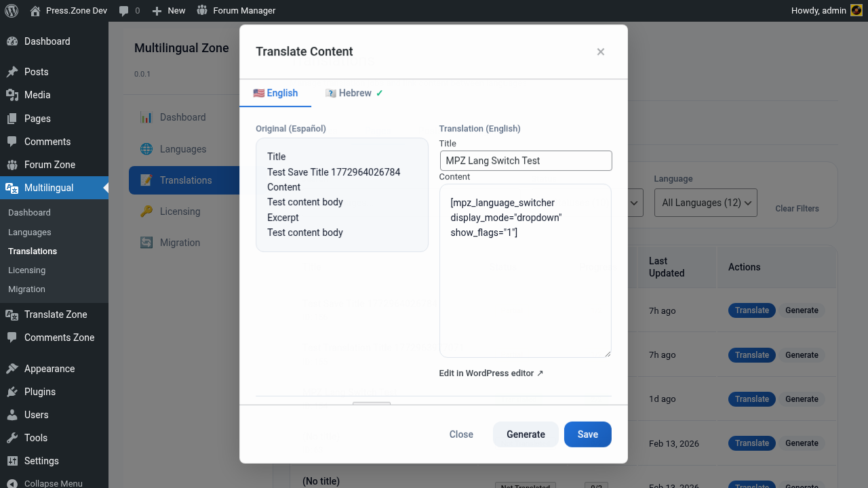
Task: Click the Licensing key icon
Action: point(146,211)
